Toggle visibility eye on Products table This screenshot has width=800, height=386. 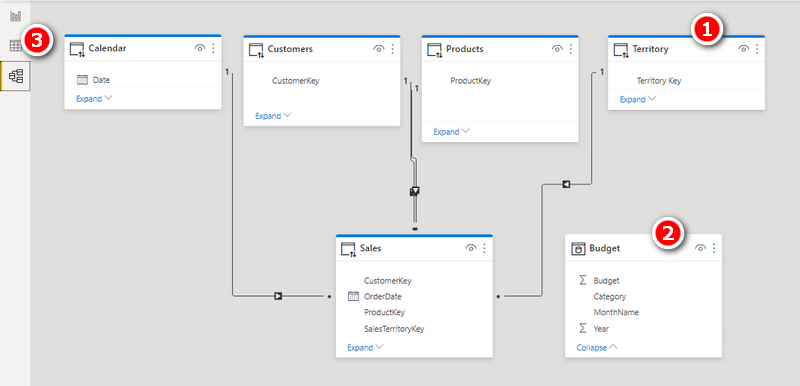tap(557, 49)
